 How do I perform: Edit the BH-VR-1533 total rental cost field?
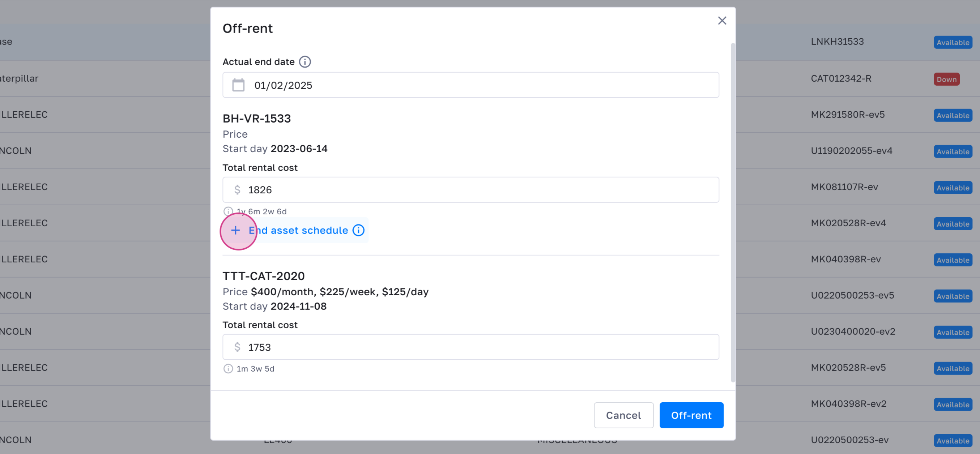pyautogui.click(x=470, y=190)
